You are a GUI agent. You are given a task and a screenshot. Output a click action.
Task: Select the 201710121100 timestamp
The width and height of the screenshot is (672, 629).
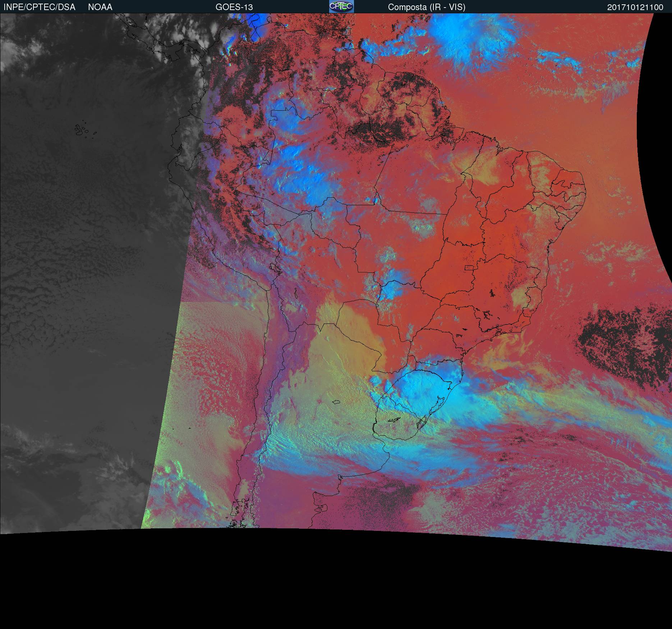[x=635, y=7]
